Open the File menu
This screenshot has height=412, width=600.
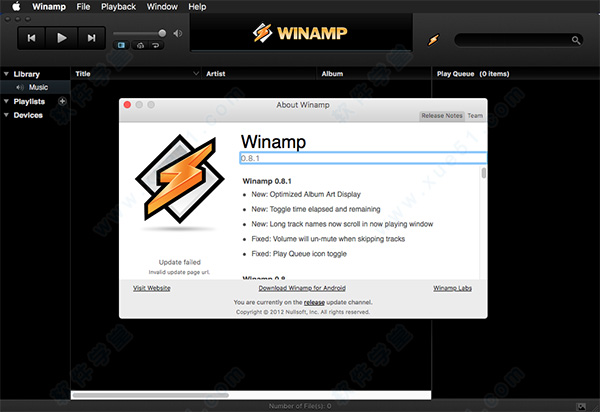(x=83, y=7)
